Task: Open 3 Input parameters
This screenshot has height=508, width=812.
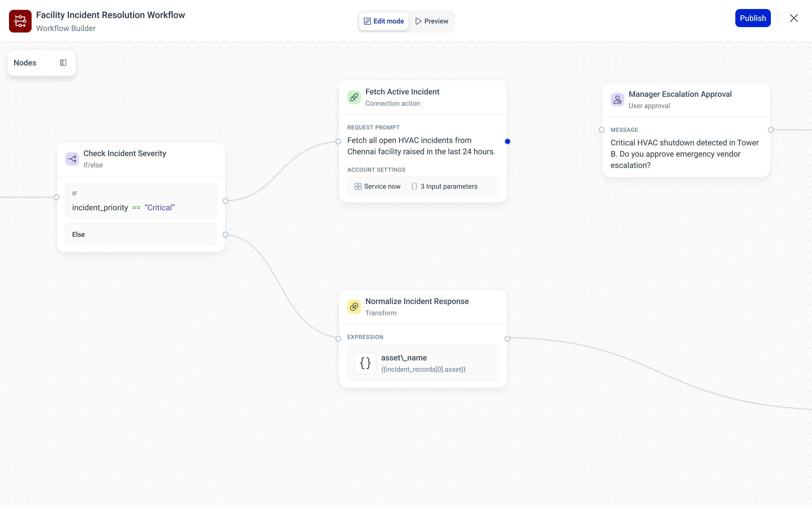Action: pyautogui.click(x=444, y=187)
